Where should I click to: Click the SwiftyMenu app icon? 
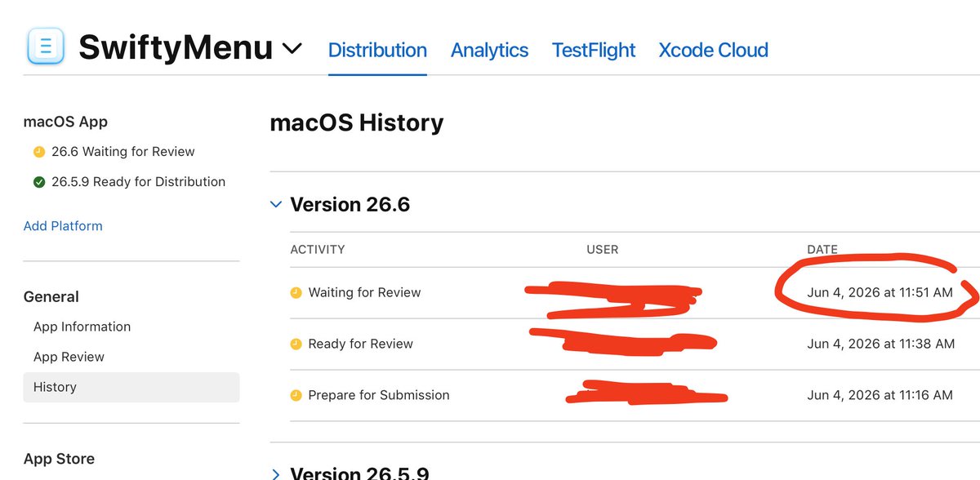click(x=46, y=46)
